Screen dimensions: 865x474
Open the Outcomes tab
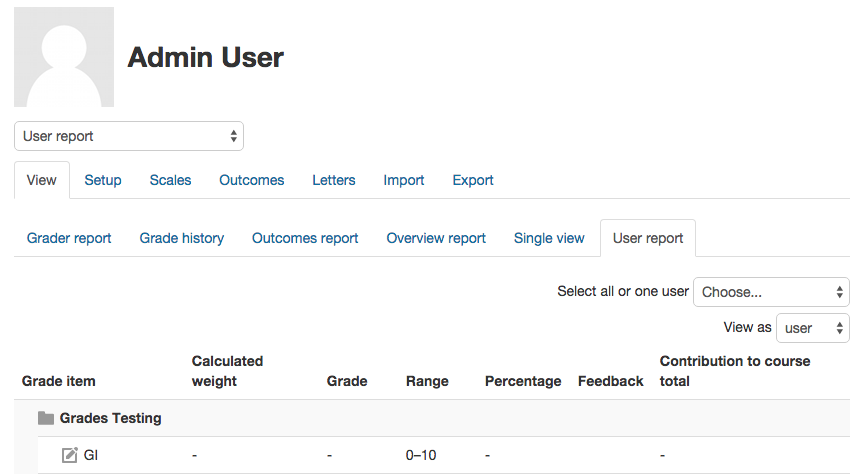pos(252,180)
